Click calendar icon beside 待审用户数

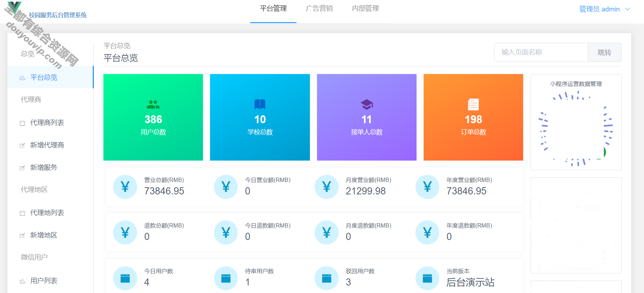(226, 278)
